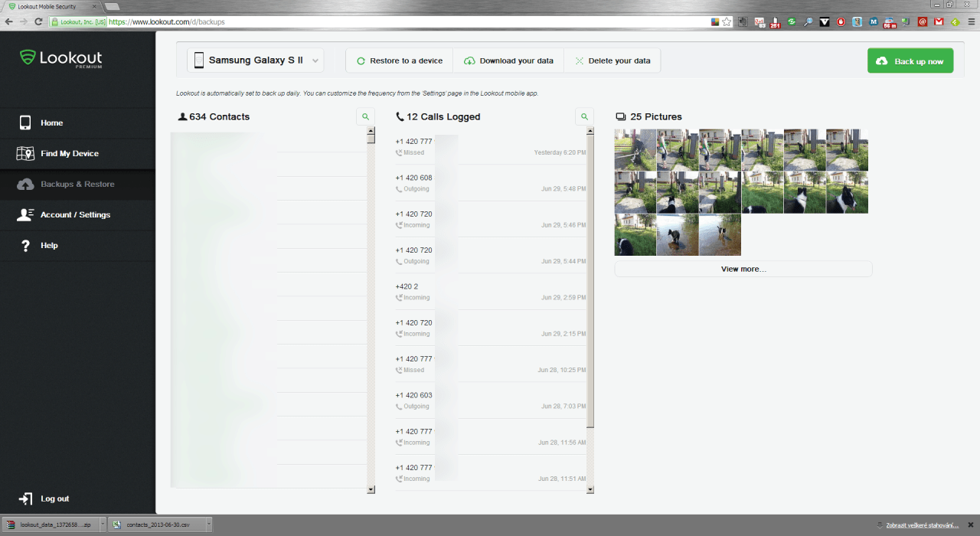Click the Google +1 extension icon

click(x=759, y=22)
